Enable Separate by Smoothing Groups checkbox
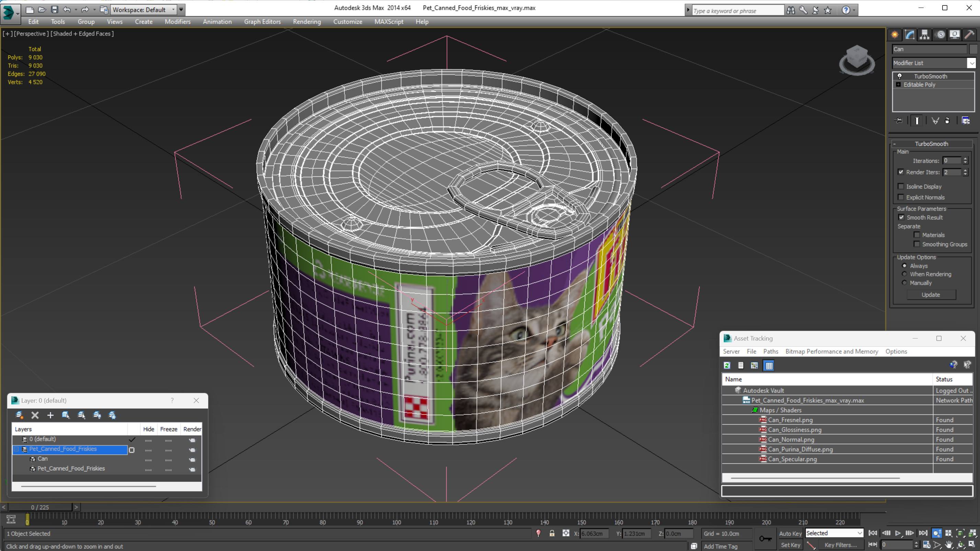This screenshot has width=980, height=551. (x=917, y=244)
